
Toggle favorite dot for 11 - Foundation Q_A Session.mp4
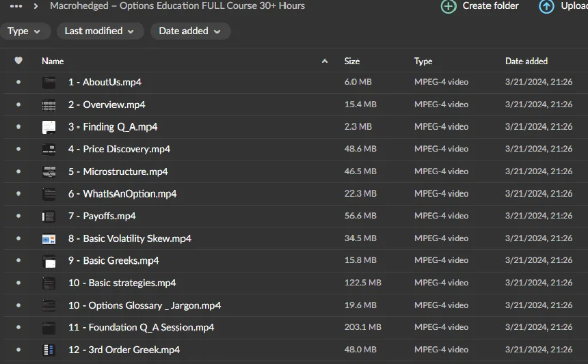pyautogui.click(x=18, y=328)
